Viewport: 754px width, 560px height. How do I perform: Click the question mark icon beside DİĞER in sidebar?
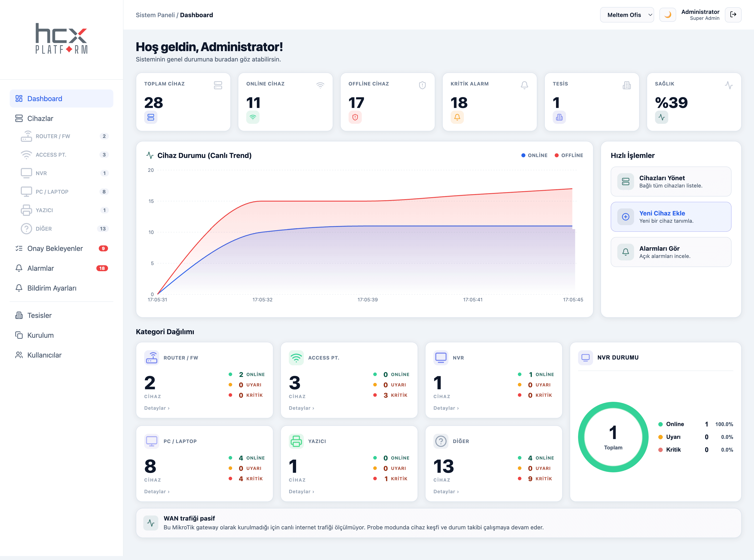[x=26, y=229]
